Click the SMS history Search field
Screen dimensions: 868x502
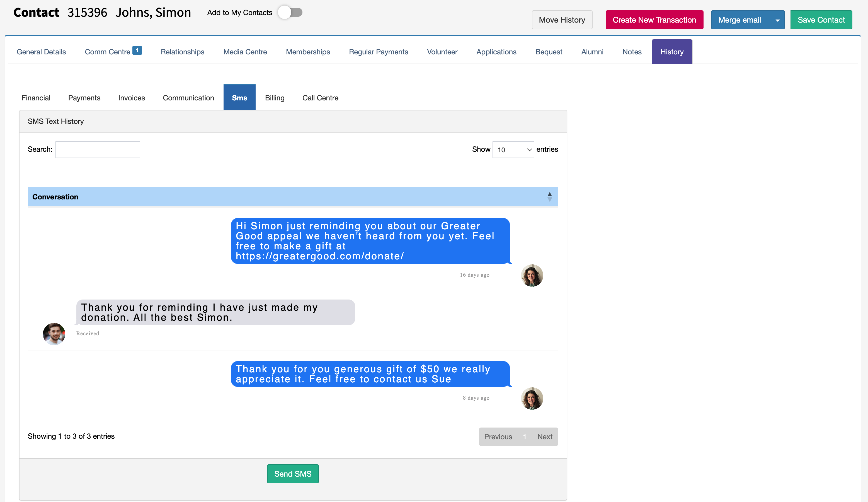98,149
